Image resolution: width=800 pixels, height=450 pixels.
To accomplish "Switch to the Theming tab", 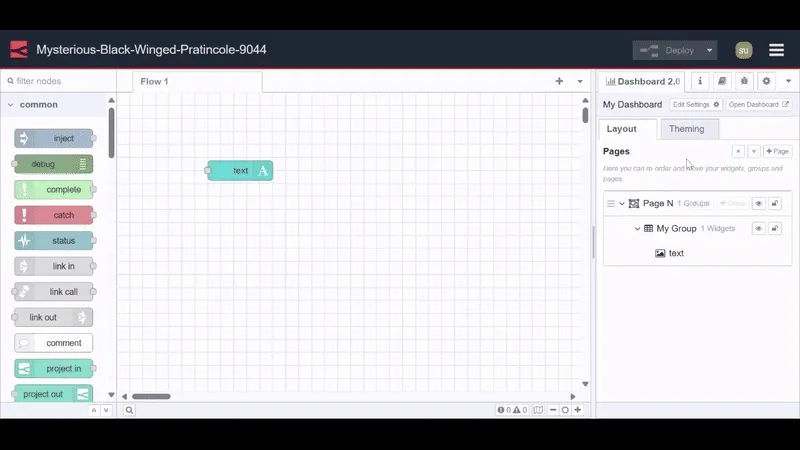I will [x=689, y=129].
